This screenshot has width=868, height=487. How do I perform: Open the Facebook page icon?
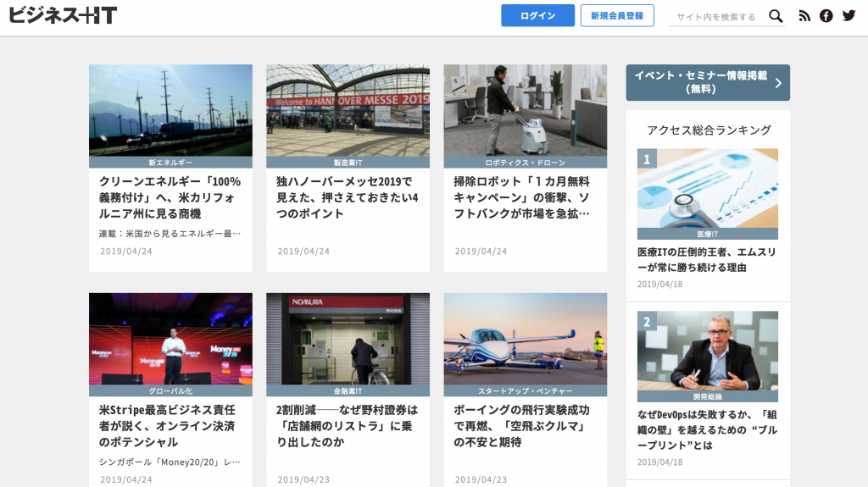coord(826,16)
